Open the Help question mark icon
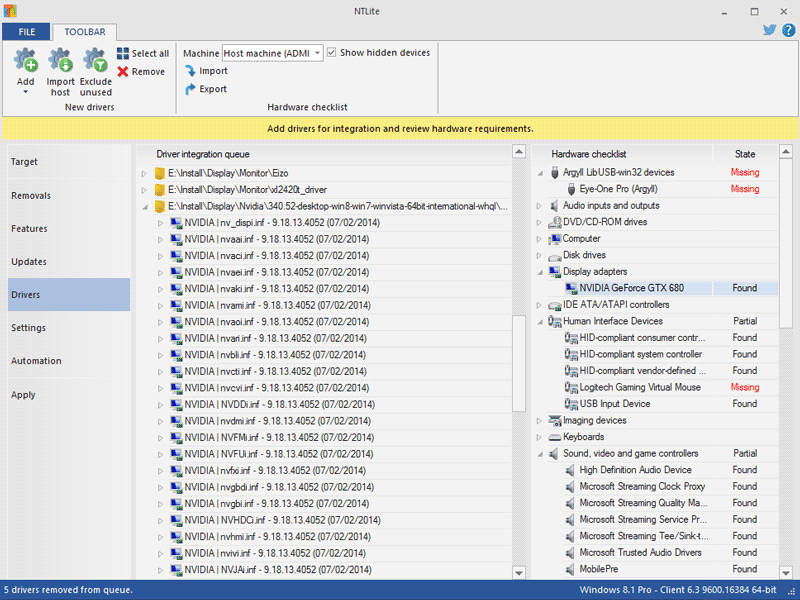The image size is (800, 600). coord(788,30)
